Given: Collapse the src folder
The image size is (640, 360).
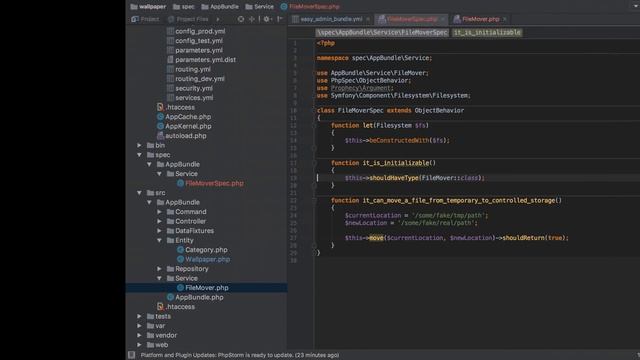Looking at the screenshot, I should point(140,193).
